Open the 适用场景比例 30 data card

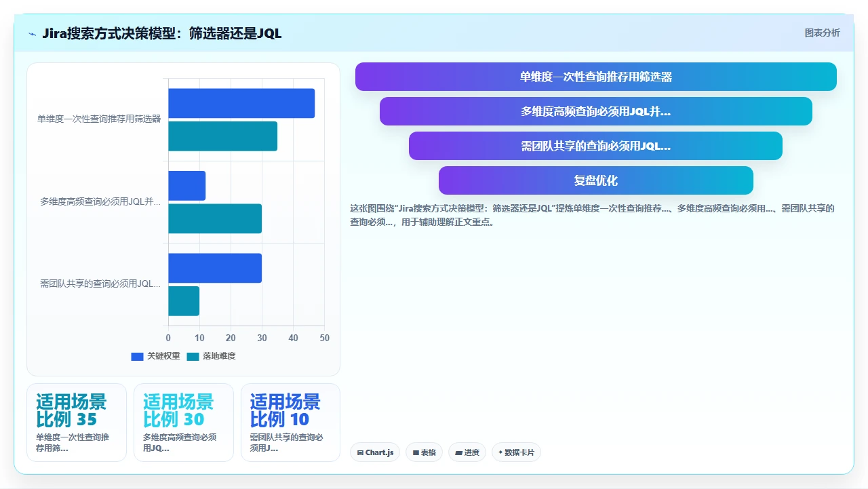coord(184,423)
